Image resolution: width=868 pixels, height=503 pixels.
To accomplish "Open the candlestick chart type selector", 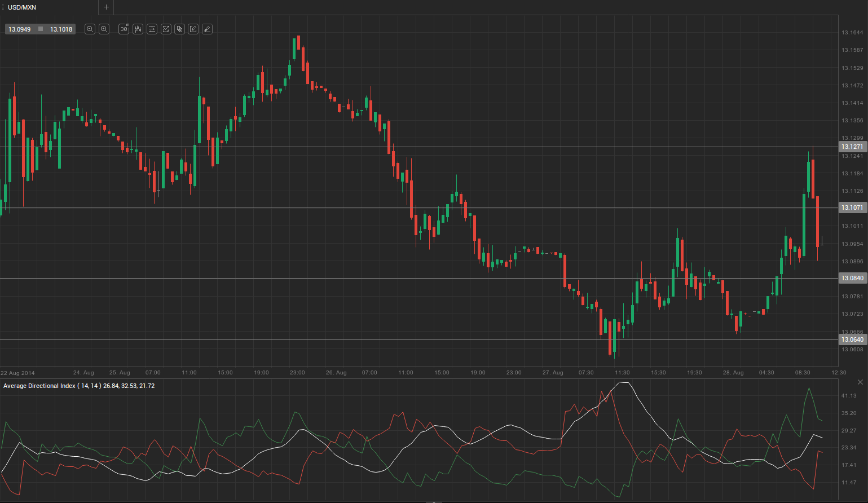I will click(138, 29).
